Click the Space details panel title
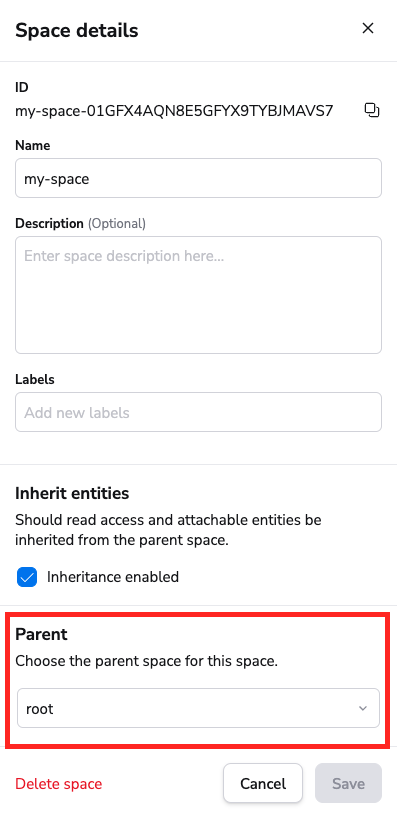The height and width of the screenshot is (813, 397). pos(77,31)
